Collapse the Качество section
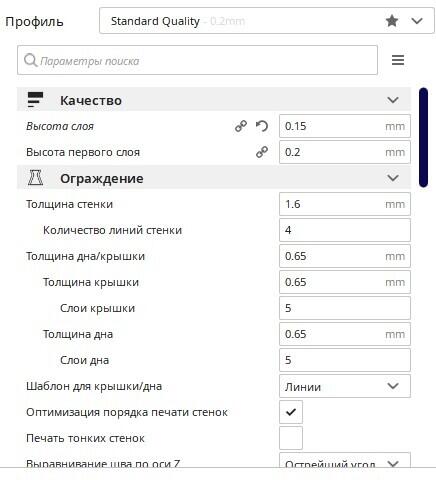The height and width of the screenshot is (480, 436). coord(393,100)
